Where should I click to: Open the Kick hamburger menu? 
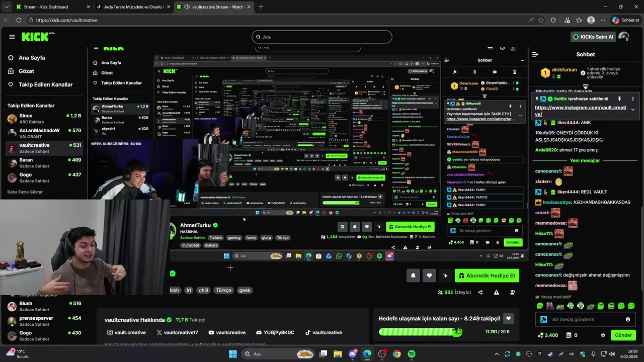[x=12, y=37]
